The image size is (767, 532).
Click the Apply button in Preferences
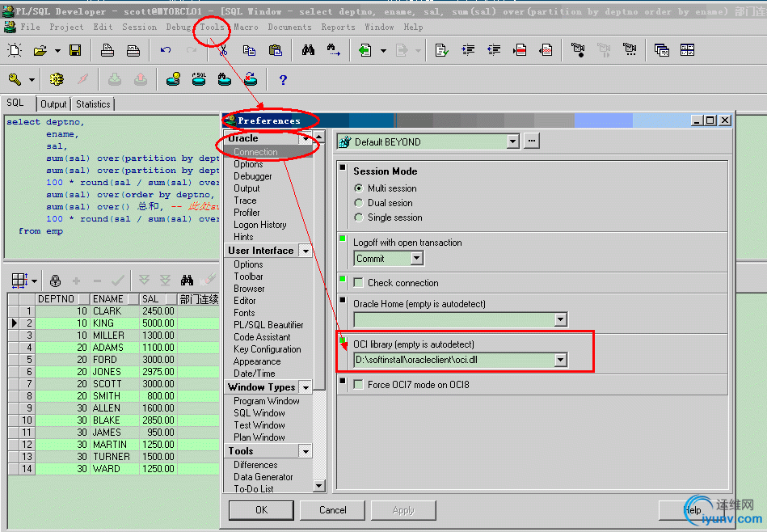(x=403, y=510)
